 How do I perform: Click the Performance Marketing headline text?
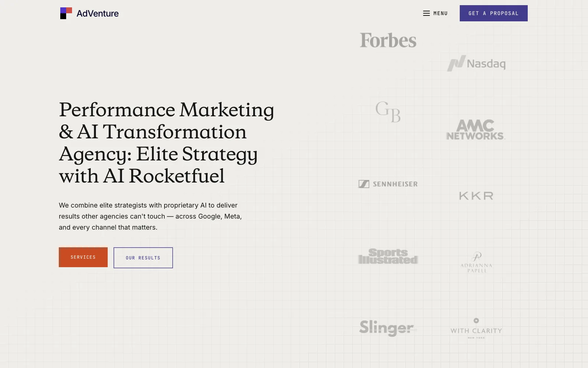166,143
